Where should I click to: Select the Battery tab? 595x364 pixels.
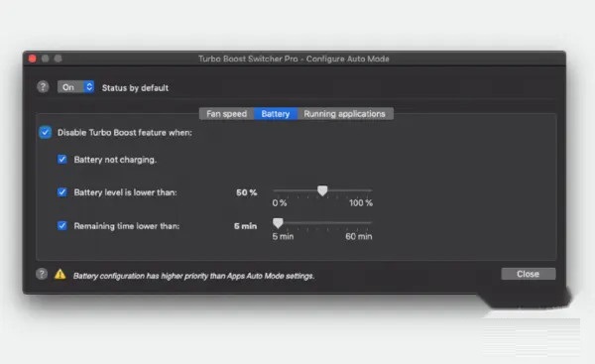pos(276,114)
